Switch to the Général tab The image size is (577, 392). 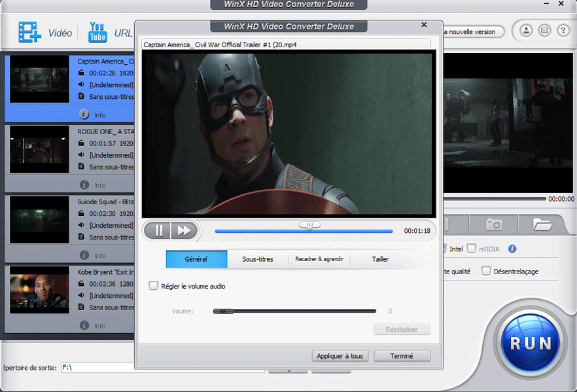(x=196, y=259)
